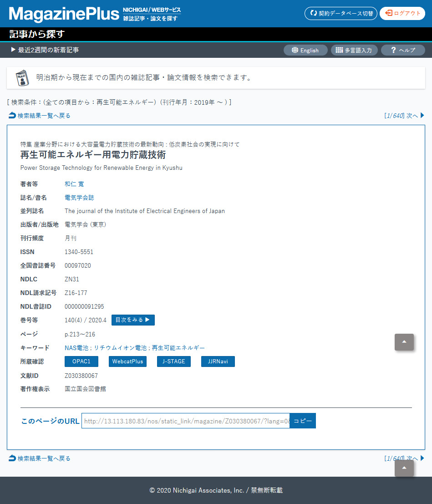Expand recent two weeks new articles
This screenshot has height=504, width=432.
45,50
